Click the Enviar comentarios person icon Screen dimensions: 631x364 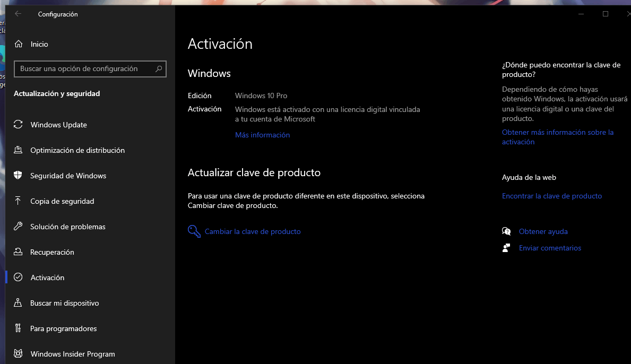tap(506, 248)
